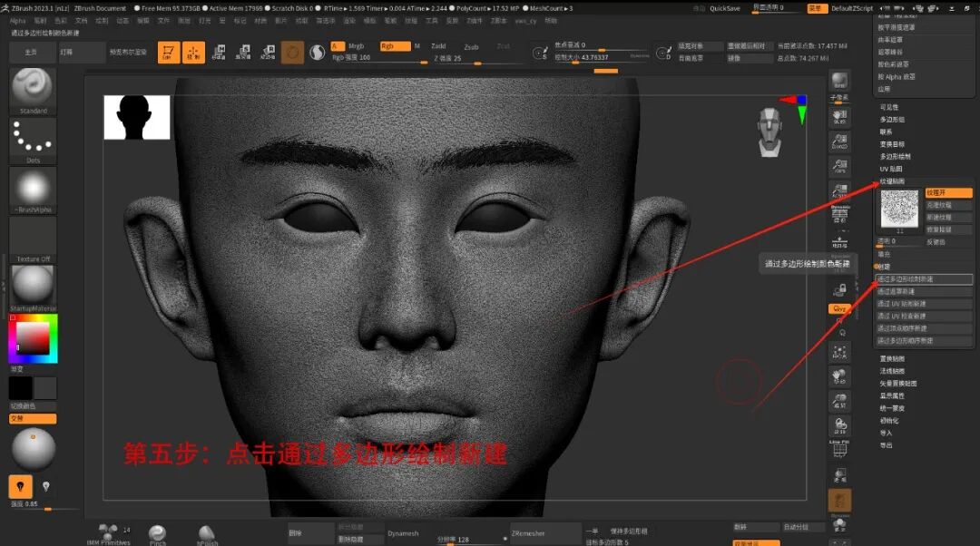Select the Pinch brush on the bottom shelf
Image resolution: width=980 pixels, height=546 pixels.
pyautogui.click(x=157, y=533)
